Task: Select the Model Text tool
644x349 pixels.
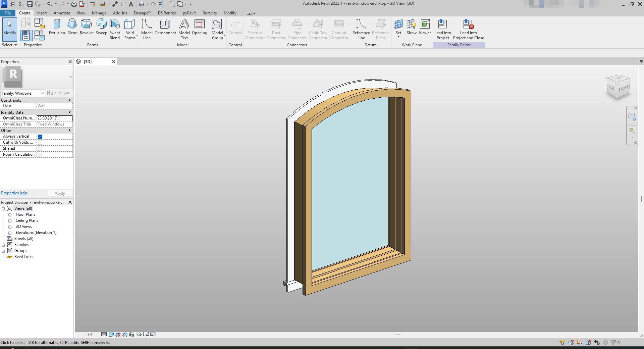Action: tap(184, 29)
